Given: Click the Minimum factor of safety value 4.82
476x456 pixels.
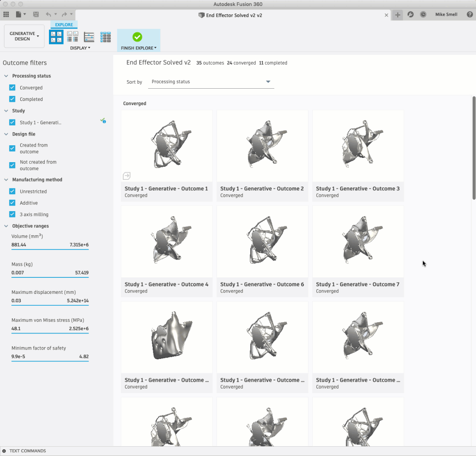Looking at the screenshot, I should (84, 356).
